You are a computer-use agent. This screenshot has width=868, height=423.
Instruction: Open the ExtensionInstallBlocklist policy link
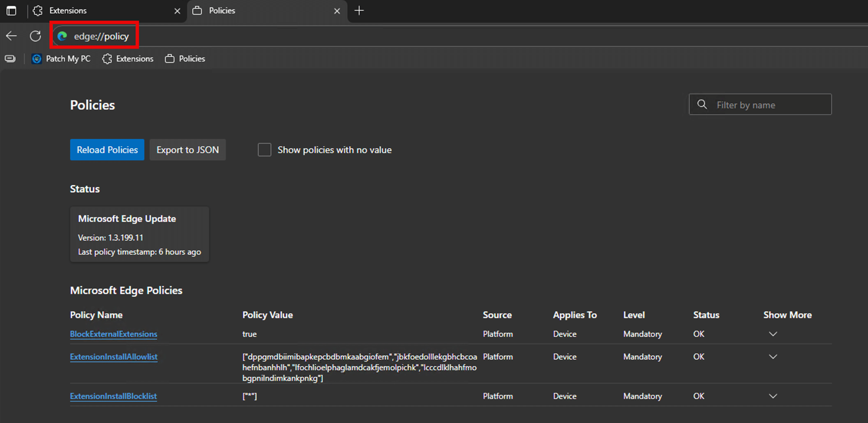click(113, 396)
